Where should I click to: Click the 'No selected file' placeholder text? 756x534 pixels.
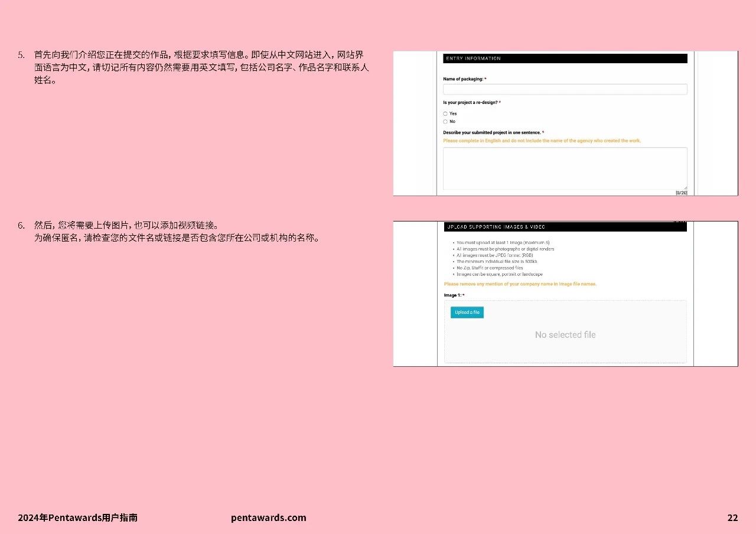click(x=565, y=335)
